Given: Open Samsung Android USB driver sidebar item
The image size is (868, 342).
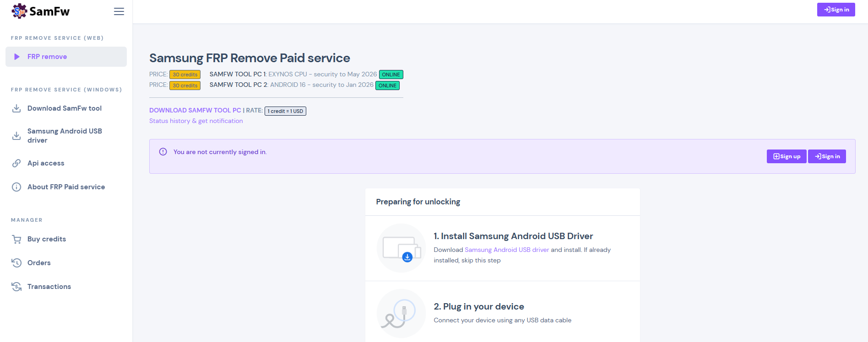Looking at the screenshot, I should pyautogui.click(x=66, y=136).
